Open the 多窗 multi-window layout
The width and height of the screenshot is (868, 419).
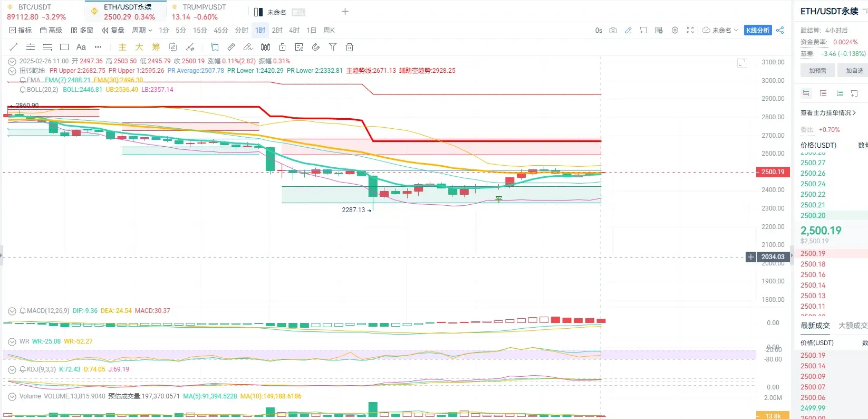[82, 30]
